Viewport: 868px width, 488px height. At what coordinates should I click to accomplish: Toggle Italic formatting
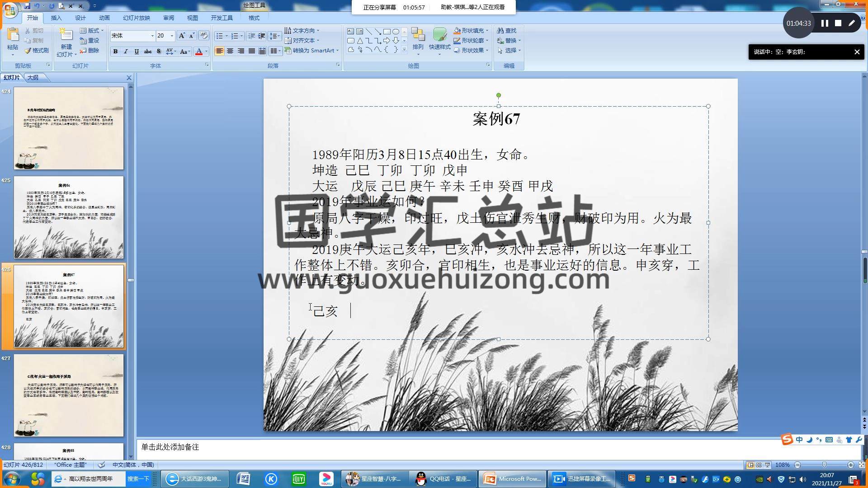[126, 52]
